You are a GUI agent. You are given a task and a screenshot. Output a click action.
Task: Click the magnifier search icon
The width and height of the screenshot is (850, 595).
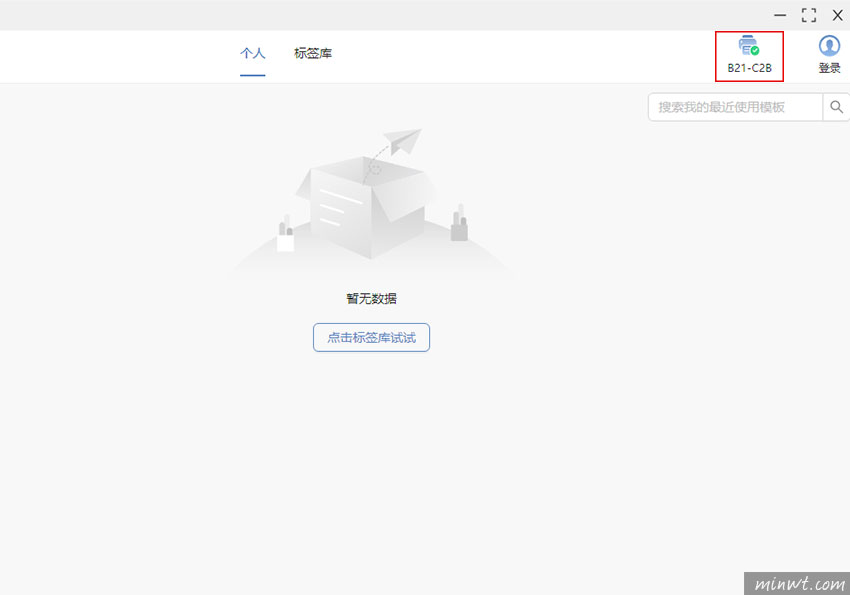[836, 107]
